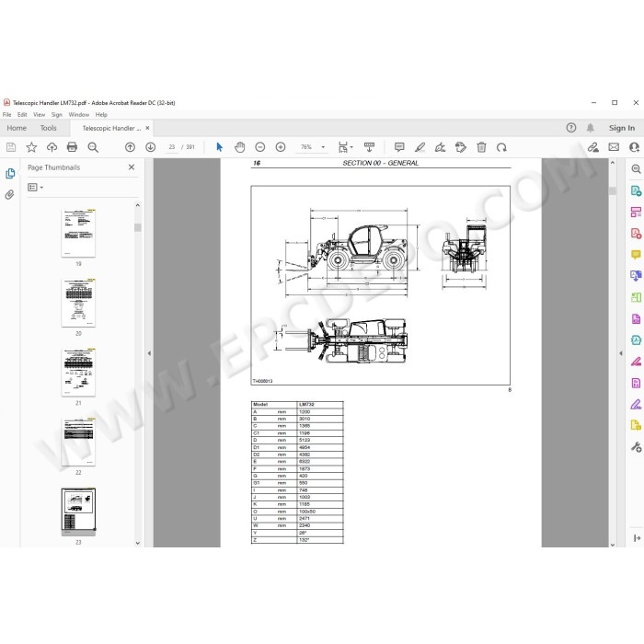This screenshot has height=644, width=644.
Task: Choose the Selection arrow tool
Action: coord(219,147)
